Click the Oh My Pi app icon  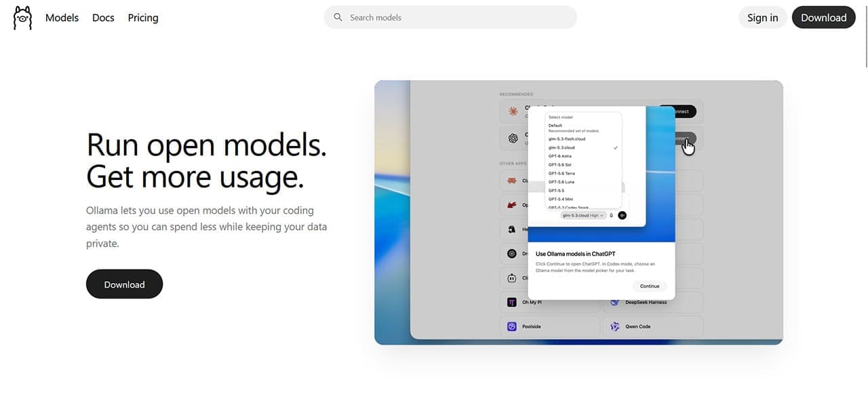coord(512,302)
